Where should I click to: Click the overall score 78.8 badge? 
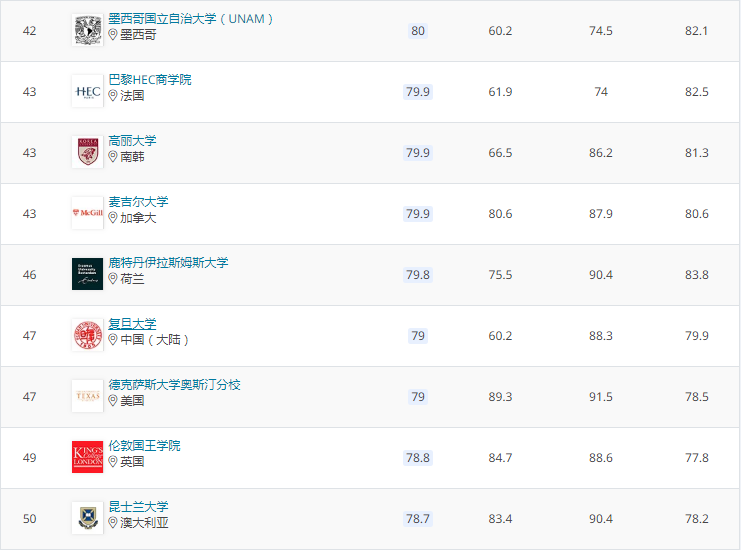(417, 458)
